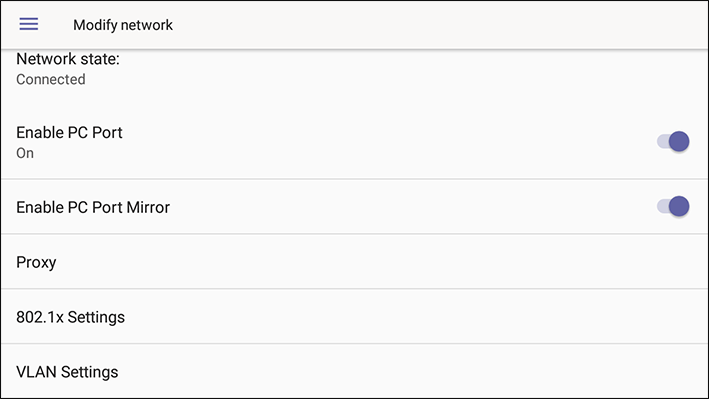This screenshot has width=709, height=399.
Task: Tap the VLAN Settings row text
Action: (x=67, y=372)
